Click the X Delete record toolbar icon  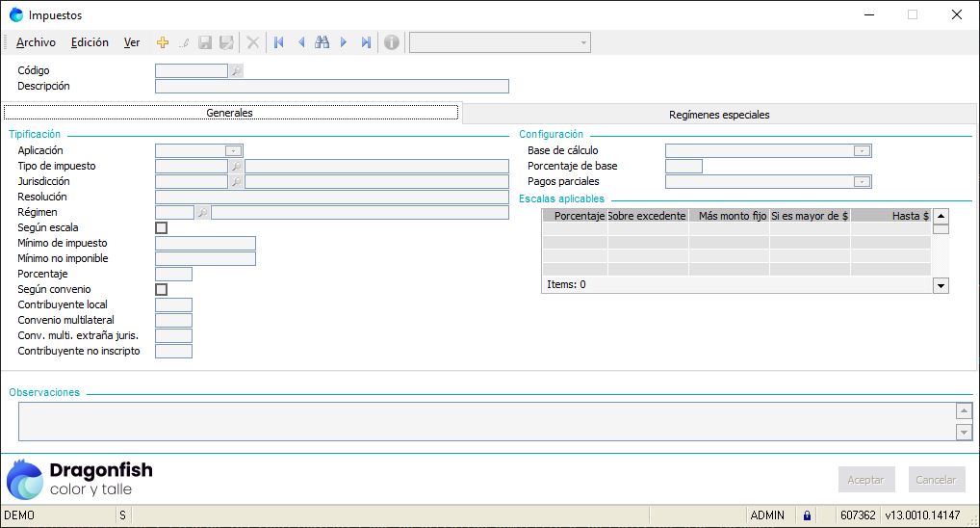pos(253,42)
